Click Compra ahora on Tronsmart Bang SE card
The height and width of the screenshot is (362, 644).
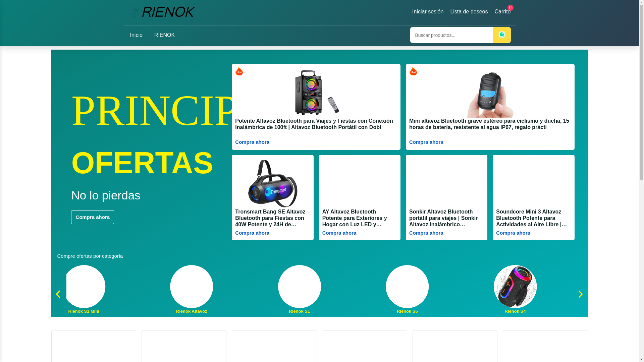point(252,233)
